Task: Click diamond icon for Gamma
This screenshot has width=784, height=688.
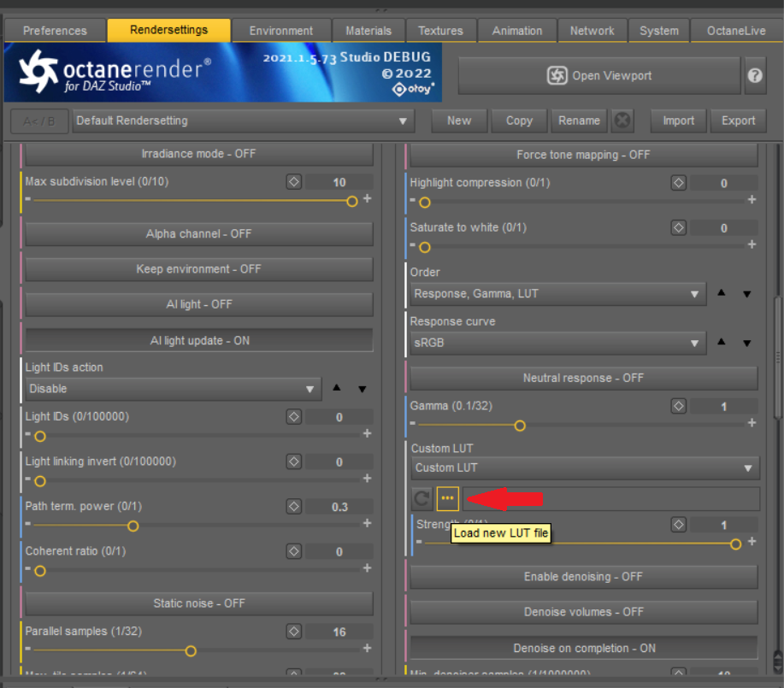Action: [x=679, y=406]
